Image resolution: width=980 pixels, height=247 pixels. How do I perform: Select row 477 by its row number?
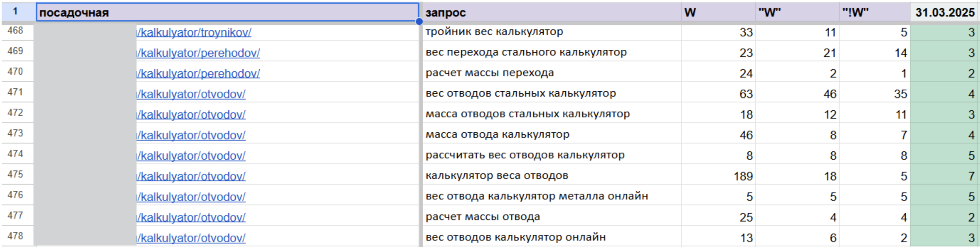click(16, 215)
